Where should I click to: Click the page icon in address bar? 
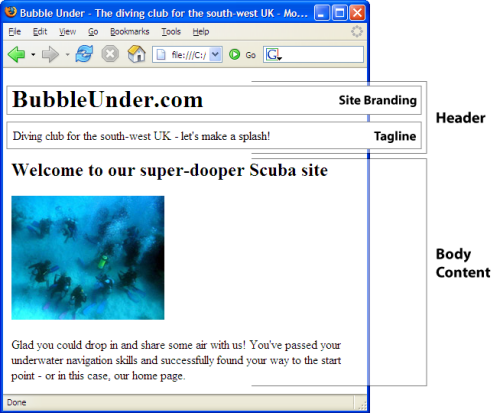pyautogui.click(x=161, y=55)
